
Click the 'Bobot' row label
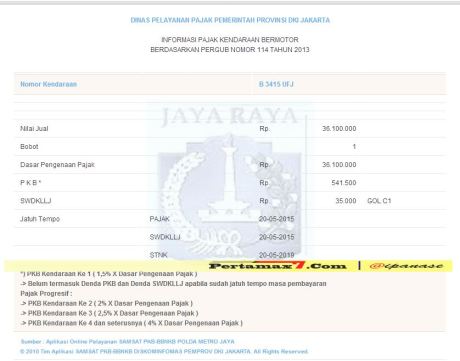point(29,147)
